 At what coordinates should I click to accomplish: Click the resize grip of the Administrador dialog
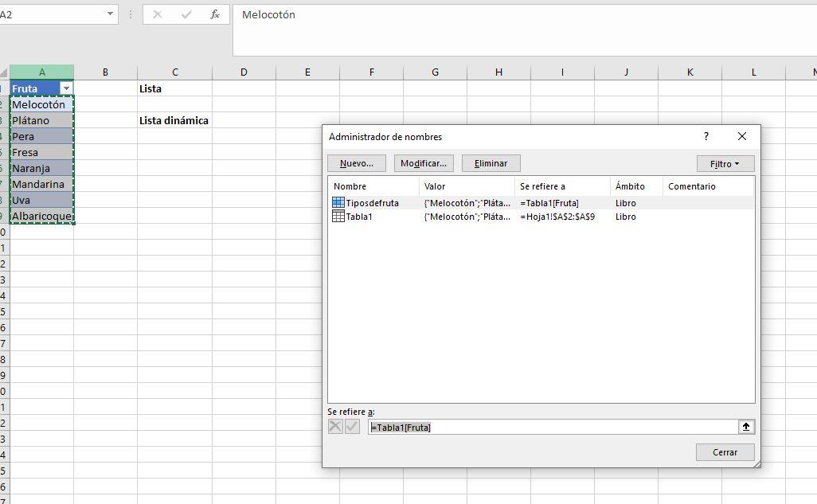(x=756, y=462)
